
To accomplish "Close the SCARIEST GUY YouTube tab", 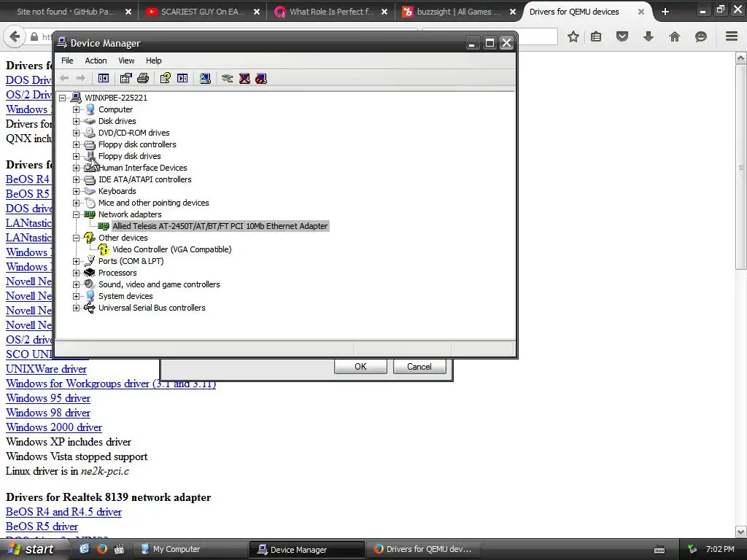I will (257, 12).
